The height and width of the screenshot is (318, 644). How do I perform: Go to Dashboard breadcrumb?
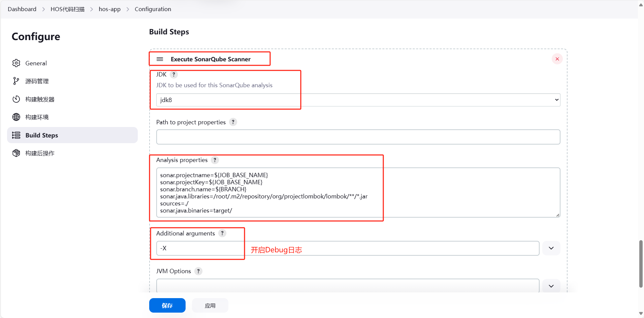tap(22, 9)
